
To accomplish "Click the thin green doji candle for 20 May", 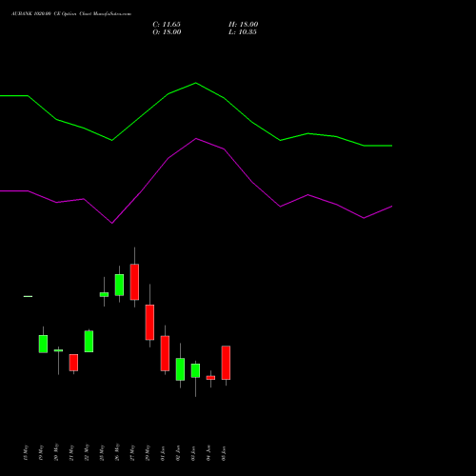I will coord(58,350).
